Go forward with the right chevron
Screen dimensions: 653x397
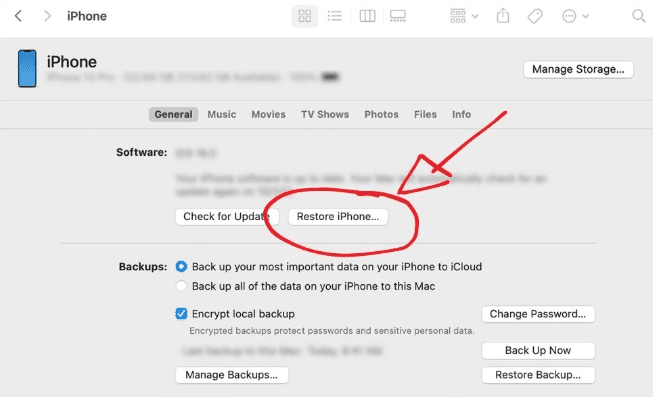tap(47, 16)
